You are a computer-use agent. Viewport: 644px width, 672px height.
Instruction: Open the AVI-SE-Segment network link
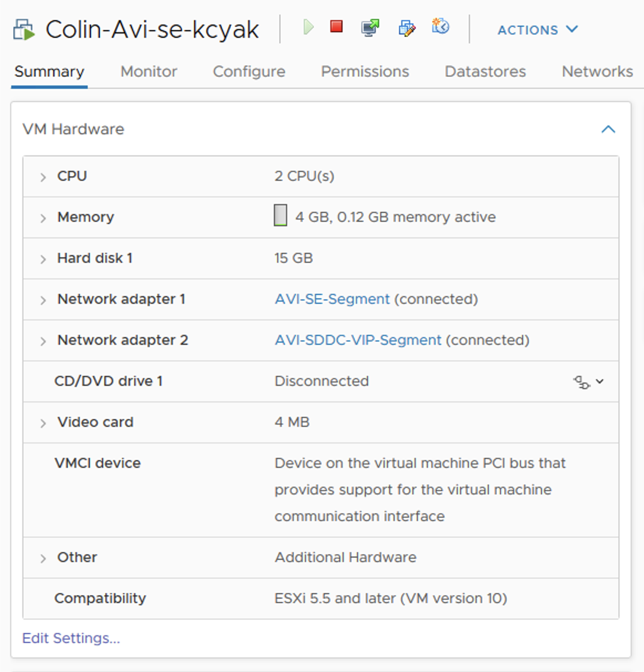coord(332,299)
